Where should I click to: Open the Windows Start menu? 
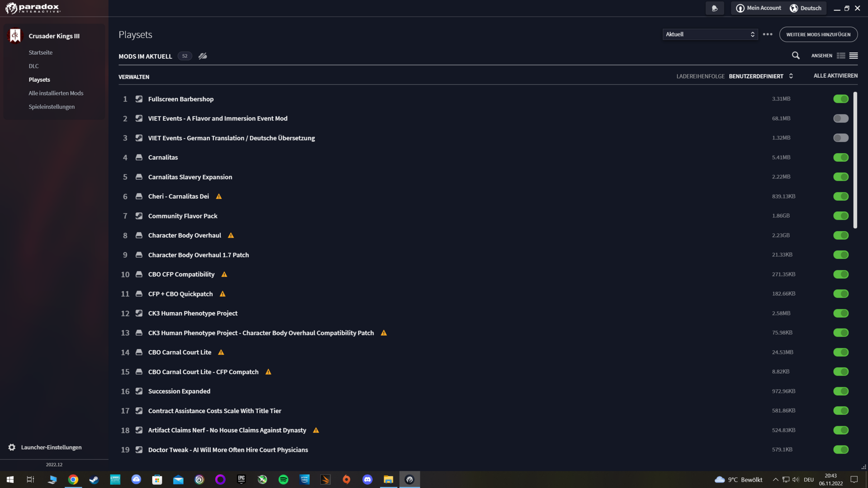[x=10, y=479]
